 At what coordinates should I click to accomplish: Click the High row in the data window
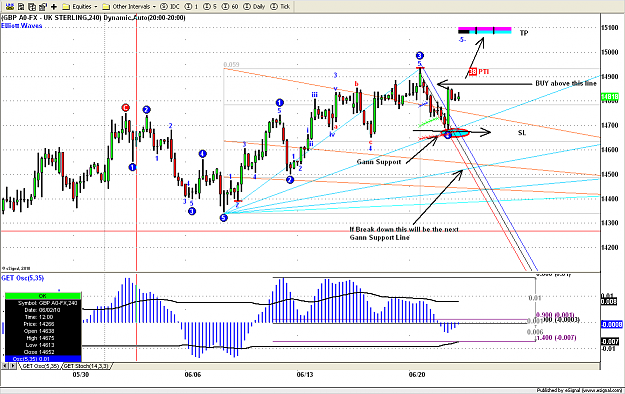[43, 338]
